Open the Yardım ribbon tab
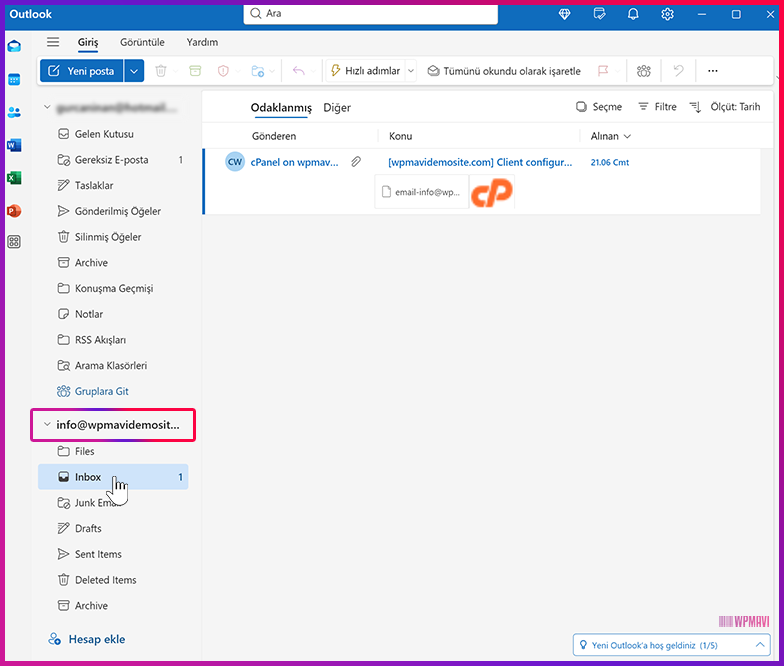Image resolution: width=784 pixels, height=666 pixels. tap(202, 42)
